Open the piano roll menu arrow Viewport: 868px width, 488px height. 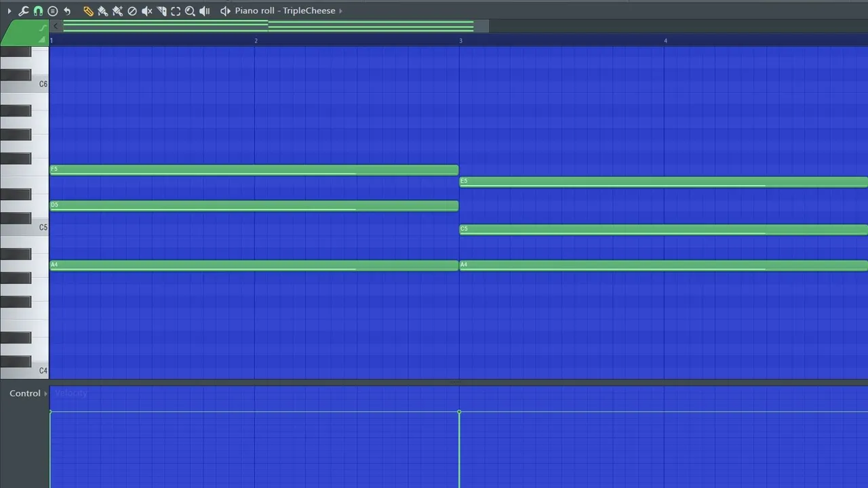pos(9,11)
